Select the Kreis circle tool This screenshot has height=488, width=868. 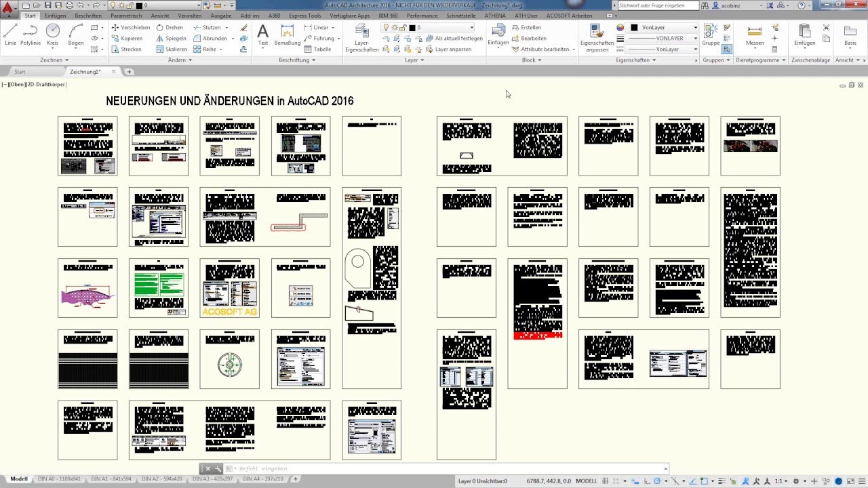coord(53,35)
